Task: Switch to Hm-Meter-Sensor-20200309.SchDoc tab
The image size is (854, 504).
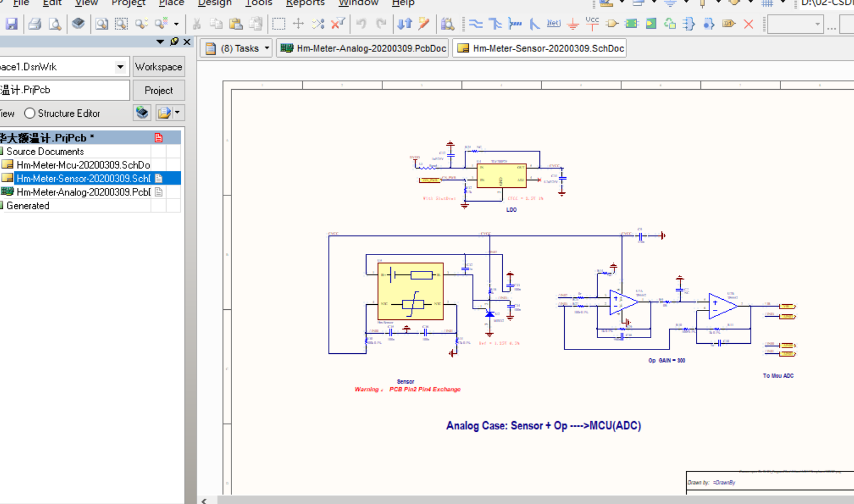Action: pyautogui.click(x=541, y=49)
